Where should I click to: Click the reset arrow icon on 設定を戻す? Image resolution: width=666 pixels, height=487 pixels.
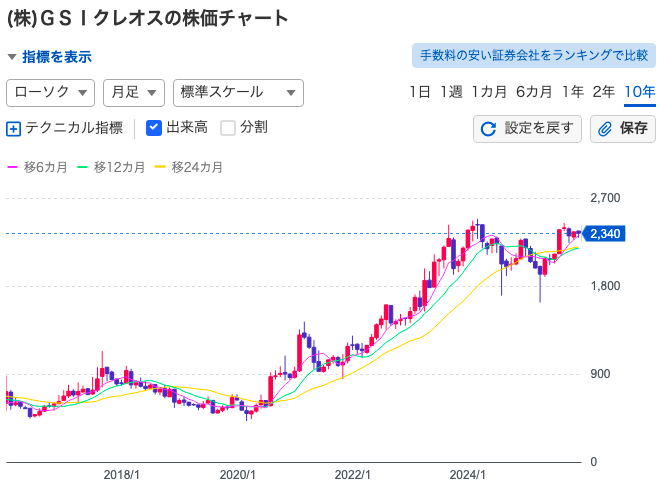(489, 129)
